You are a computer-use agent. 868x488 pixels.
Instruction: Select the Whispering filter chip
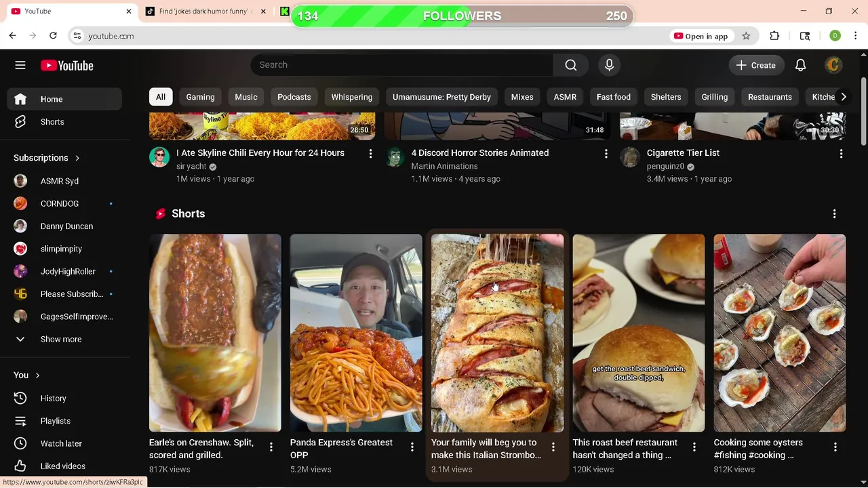click(352, 97)
